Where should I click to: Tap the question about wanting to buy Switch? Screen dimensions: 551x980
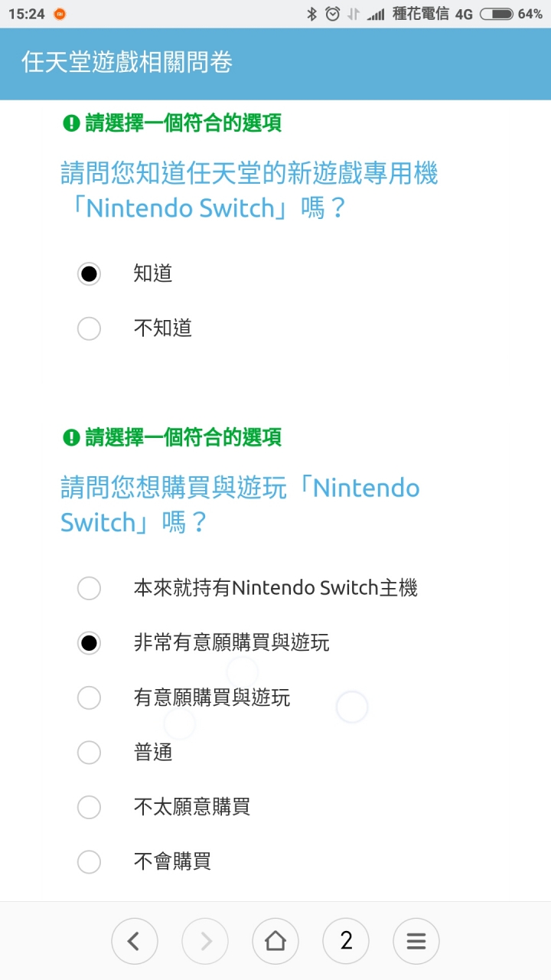tap(240, 505)
